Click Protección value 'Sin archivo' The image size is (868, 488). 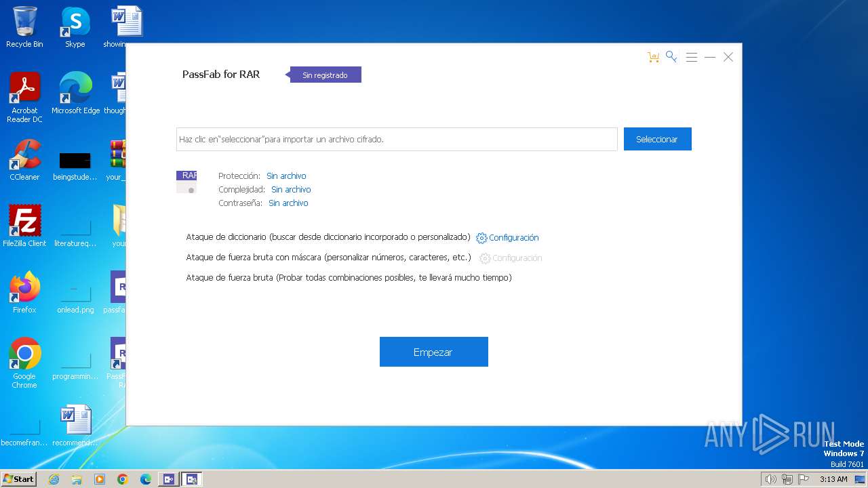click(x=286, y=176)
